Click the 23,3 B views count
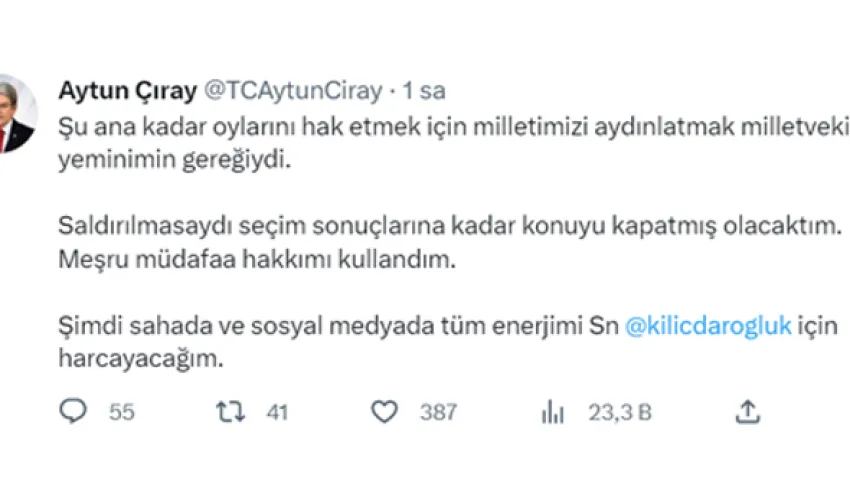This screenshot has height=478, width=850. (x=619, y=411)
